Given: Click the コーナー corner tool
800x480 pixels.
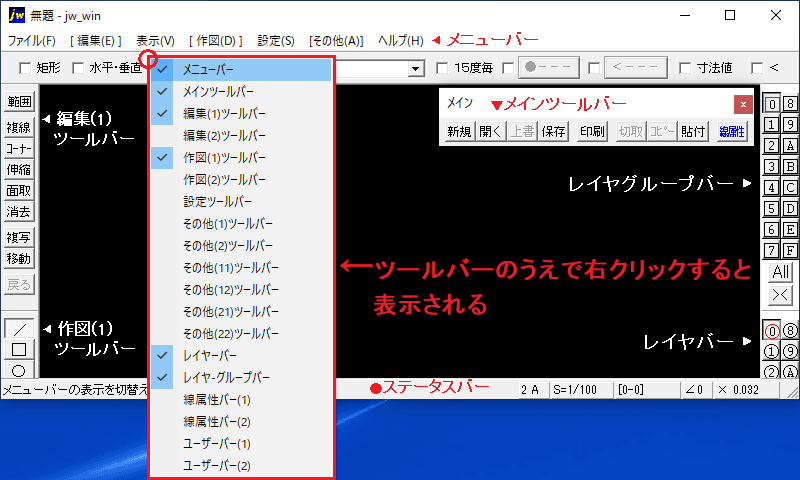Looking at the screenshot, I should 19,148.
